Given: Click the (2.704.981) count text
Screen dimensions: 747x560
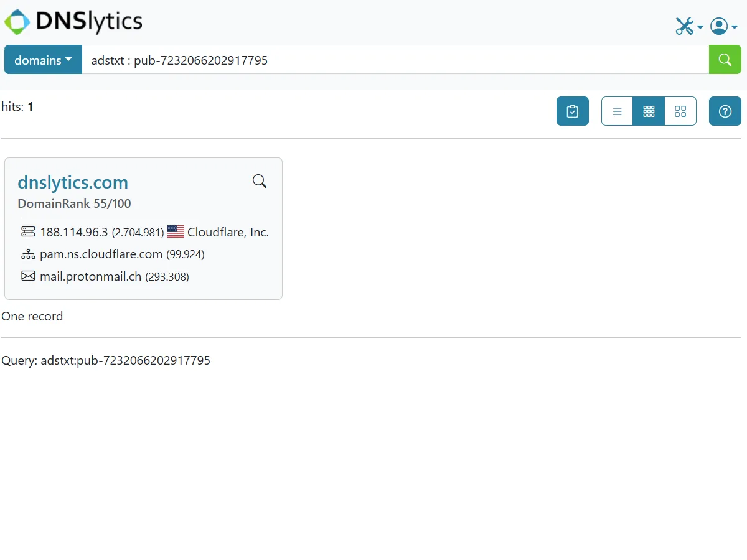Looking at the screenshot, I should (138, 233).
